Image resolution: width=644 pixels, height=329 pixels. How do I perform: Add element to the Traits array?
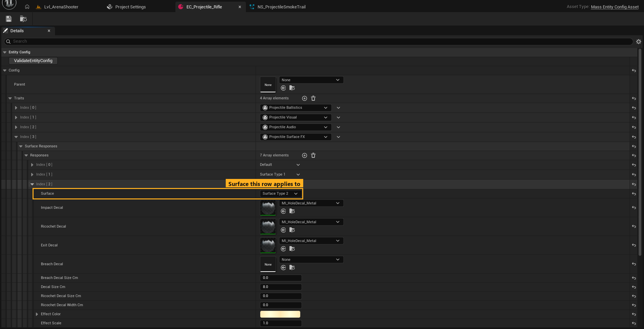(x=305, y=98)
